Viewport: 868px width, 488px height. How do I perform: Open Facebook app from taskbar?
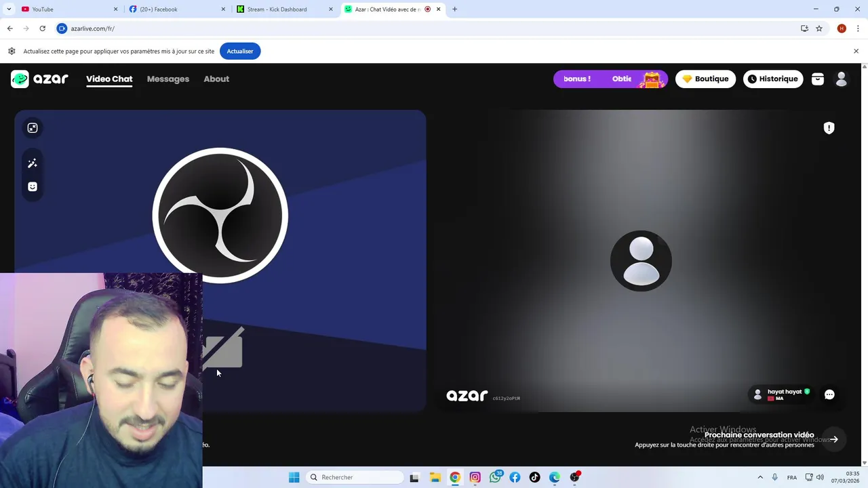pyautogui.click(x=515, y=477)
